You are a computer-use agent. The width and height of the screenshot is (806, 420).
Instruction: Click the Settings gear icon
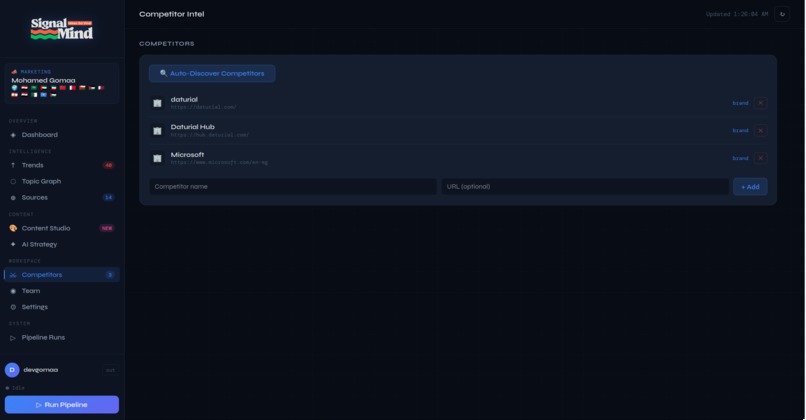click(x=13, y=307)
